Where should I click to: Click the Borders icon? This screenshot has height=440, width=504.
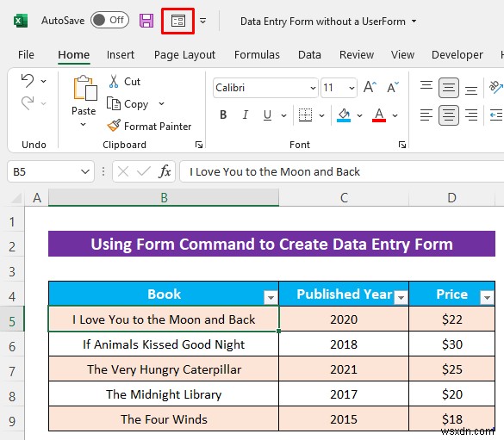pos(305,115)
